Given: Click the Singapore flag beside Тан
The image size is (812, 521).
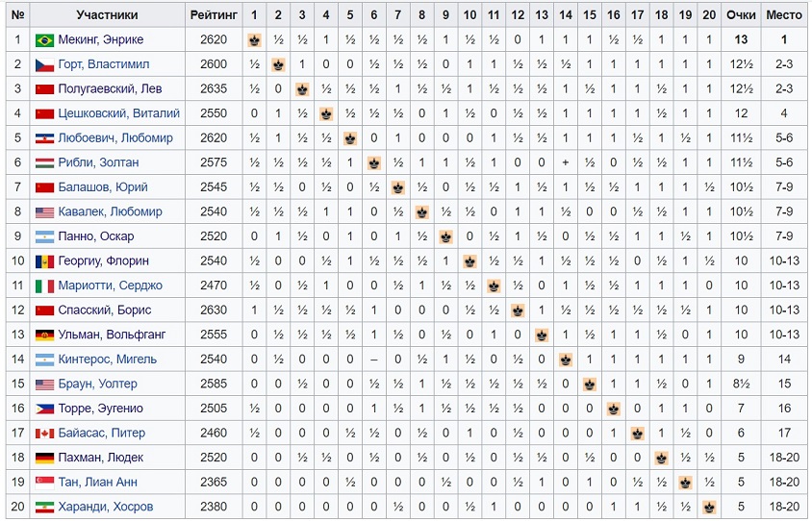Looking at the screenshot, I should (x=44, y=483).
